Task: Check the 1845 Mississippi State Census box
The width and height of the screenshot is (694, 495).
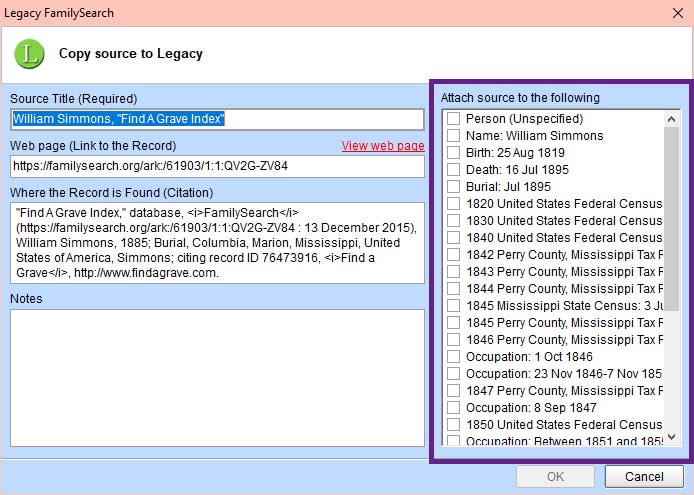Action: 453,306
